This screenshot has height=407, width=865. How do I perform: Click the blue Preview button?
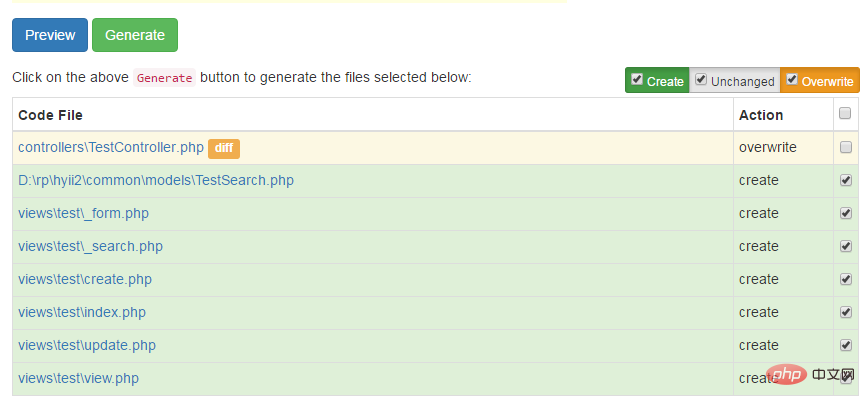tap(50, 35)
